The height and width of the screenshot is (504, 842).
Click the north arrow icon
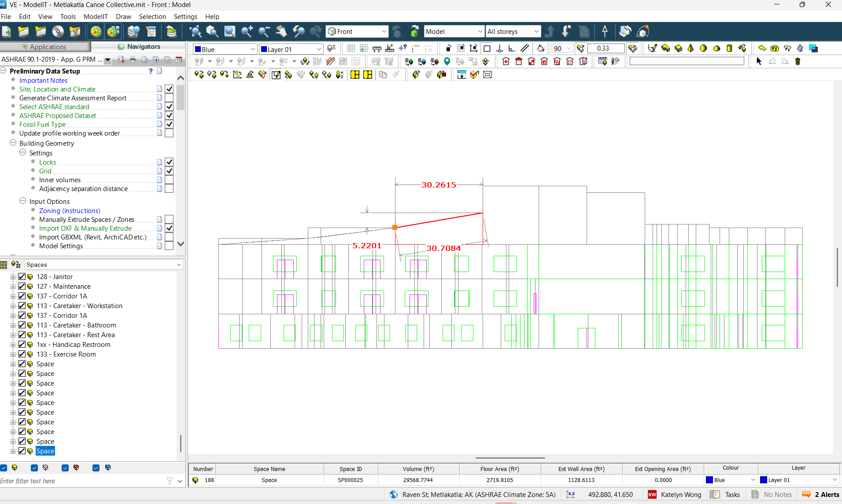pyautogui.click(x=605, y=31)
